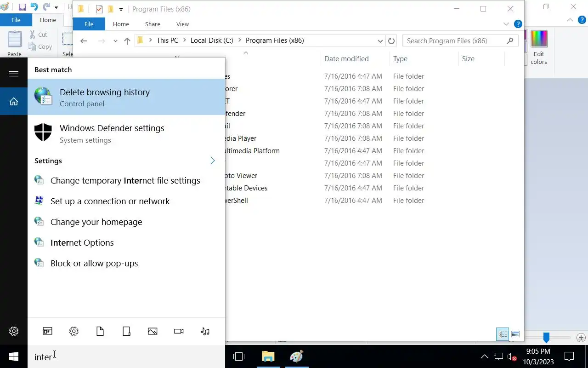The image size is (588, 368).
Task: Open Set up a connection or network
Action: 126,201
